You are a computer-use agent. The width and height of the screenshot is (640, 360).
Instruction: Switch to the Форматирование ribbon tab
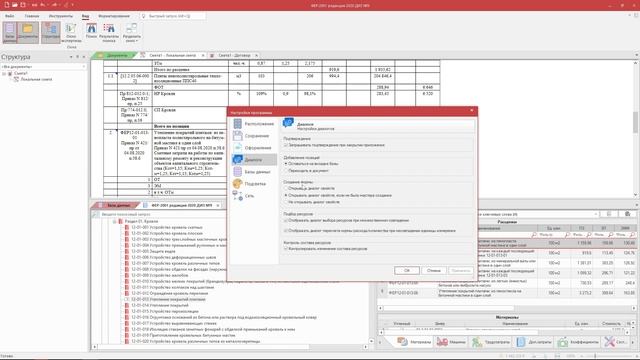114,16
